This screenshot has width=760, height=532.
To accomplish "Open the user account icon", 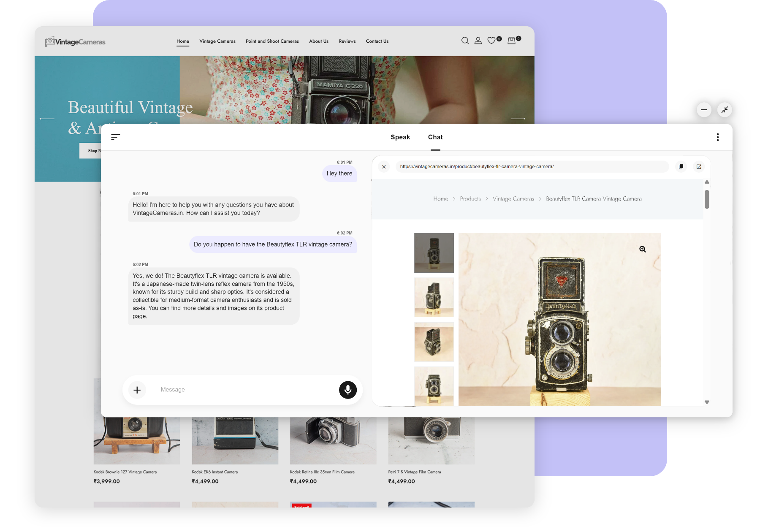I will (478, 41).
